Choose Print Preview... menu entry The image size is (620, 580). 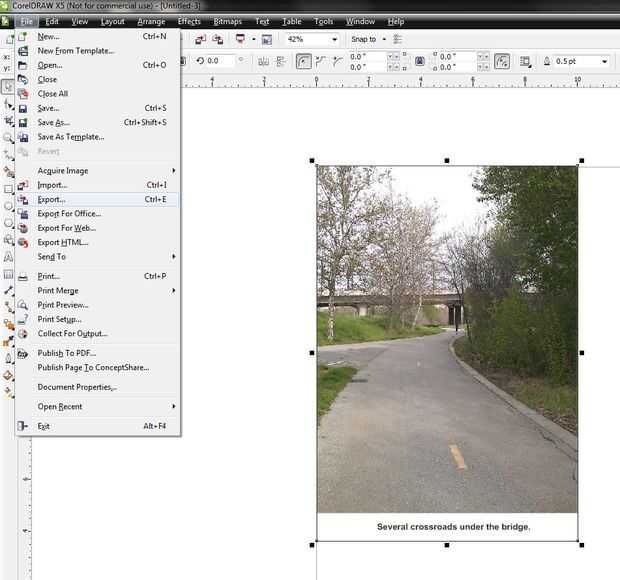pos(97,304)
